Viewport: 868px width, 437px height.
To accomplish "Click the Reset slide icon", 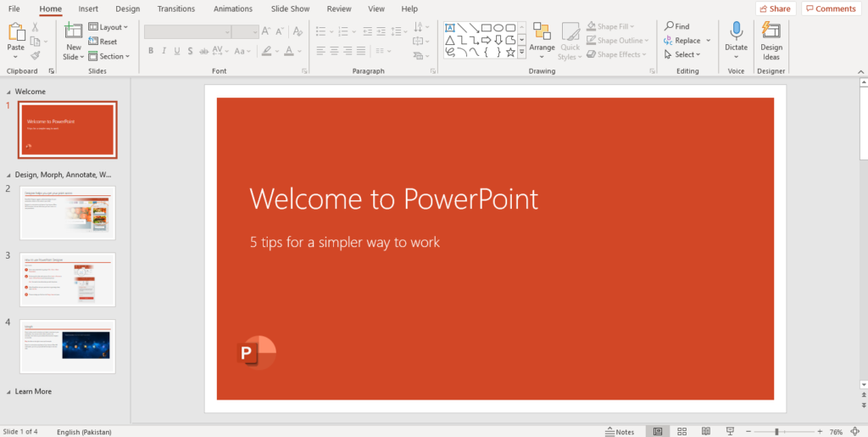I will 103,42.
